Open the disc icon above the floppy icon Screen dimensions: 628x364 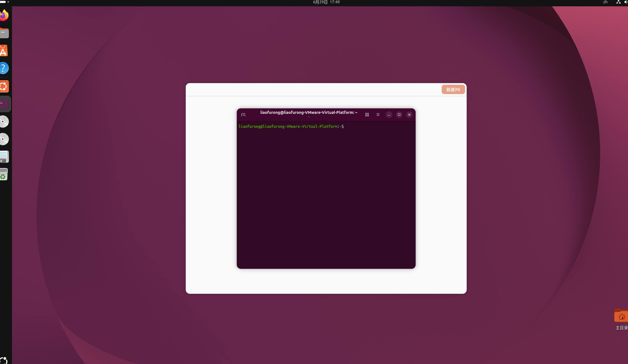click(4, 139)
